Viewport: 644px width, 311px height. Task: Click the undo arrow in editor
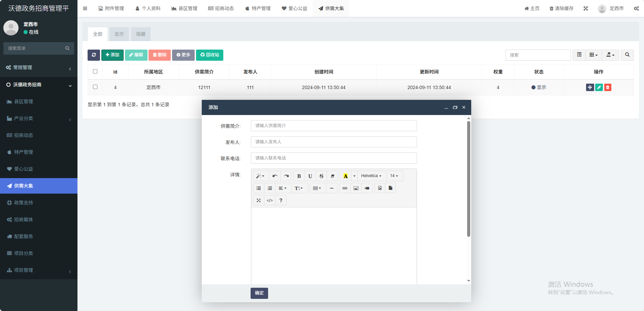pyautogui.click(x=275, y=176)
